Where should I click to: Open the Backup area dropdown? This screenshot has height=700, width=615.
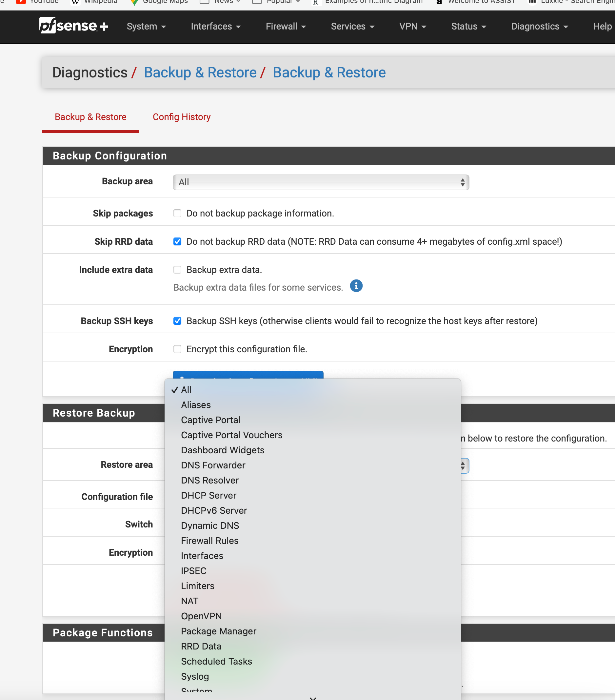(x=321, y=182)
